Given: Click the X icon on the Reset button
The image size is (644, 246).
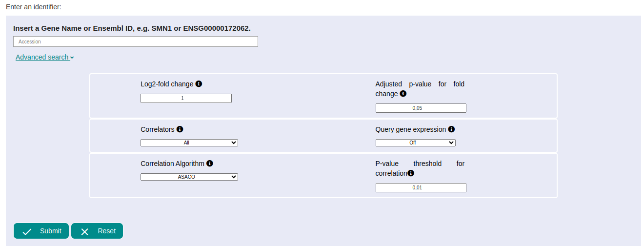Looking at the screenshot, I should 84,231.
